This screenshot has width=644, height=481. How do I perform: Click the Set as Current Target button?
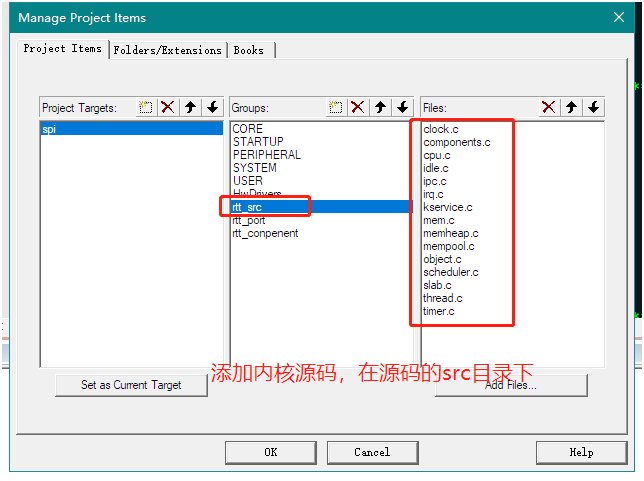click(x=131, y=385)
